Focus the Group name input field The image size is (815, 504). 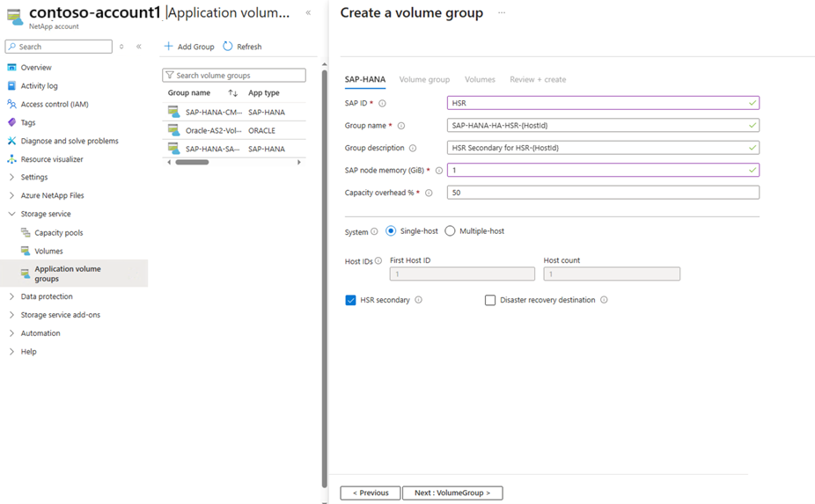pyautogui.click(x=603, y=125)
